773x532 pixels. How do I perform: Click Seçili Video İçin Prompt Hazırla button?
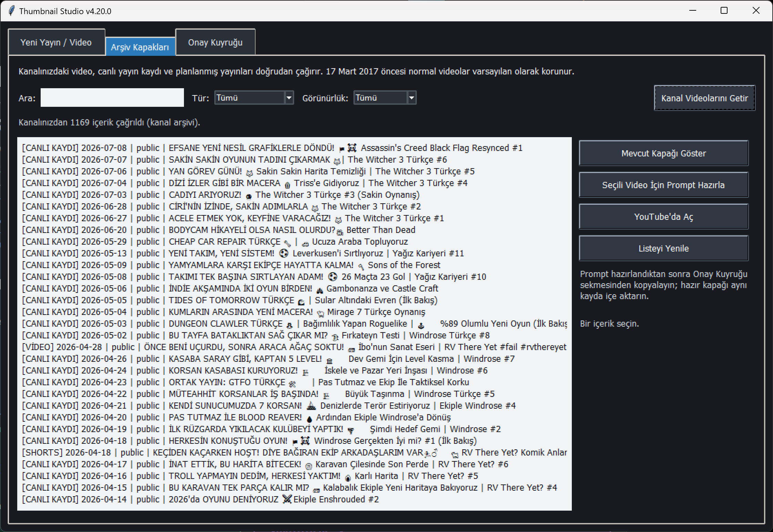click(x=663, y=185)
